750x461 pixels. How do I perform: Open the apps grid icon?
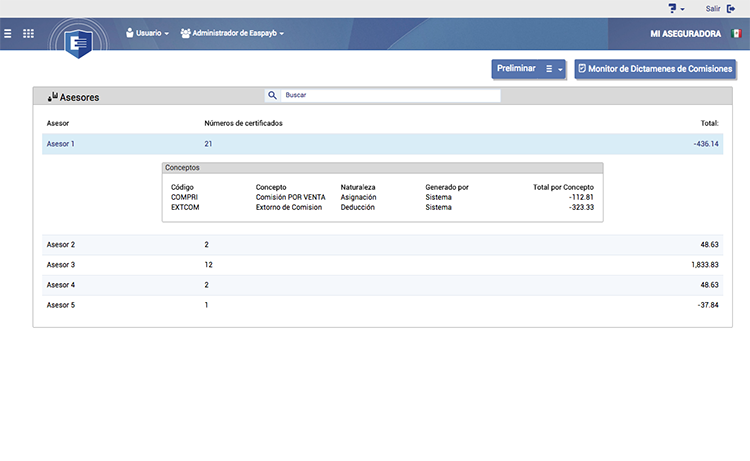click(28, 33)
